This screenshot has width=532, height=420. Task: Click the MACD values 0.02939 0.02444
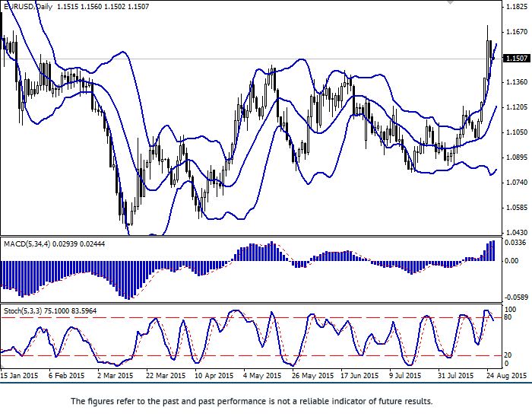[x=79, y=244]
